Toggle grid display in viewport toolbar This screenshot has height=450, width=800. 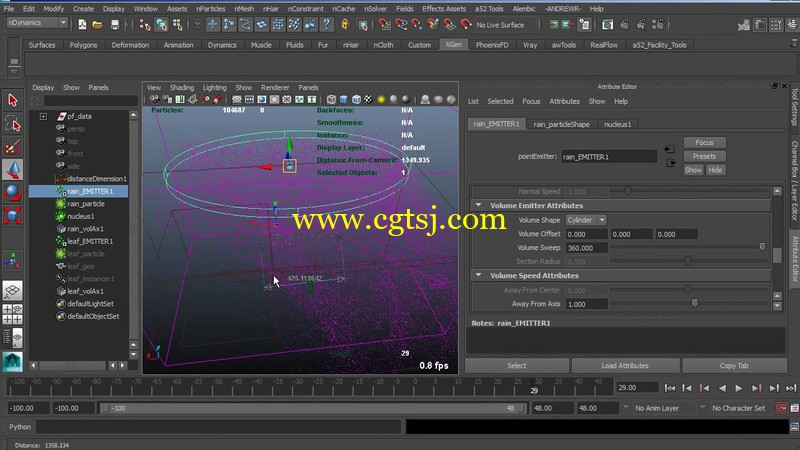point(237,99)
